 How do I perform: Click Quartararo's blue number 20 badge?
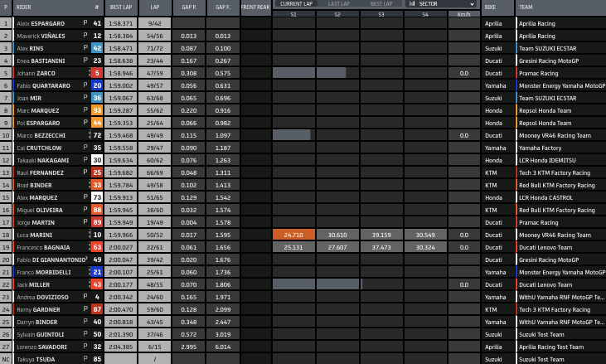[97, 85]
